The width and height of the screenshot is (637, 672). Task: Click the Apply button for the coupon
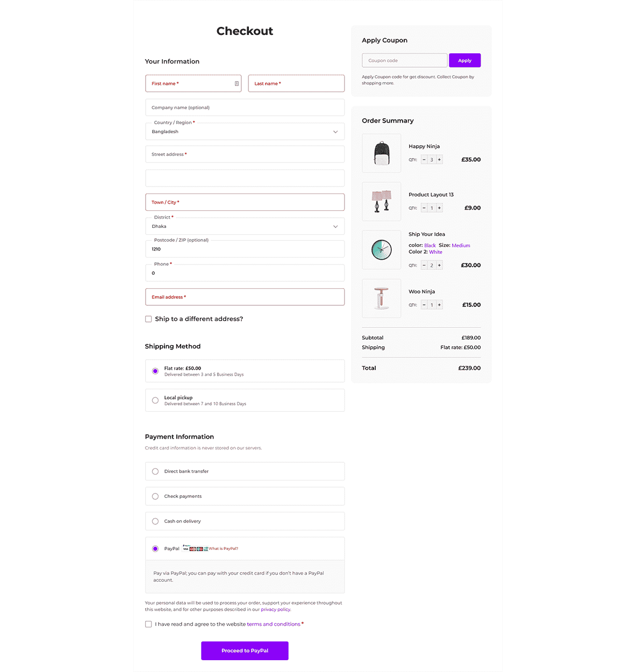(x=464, y=60)
